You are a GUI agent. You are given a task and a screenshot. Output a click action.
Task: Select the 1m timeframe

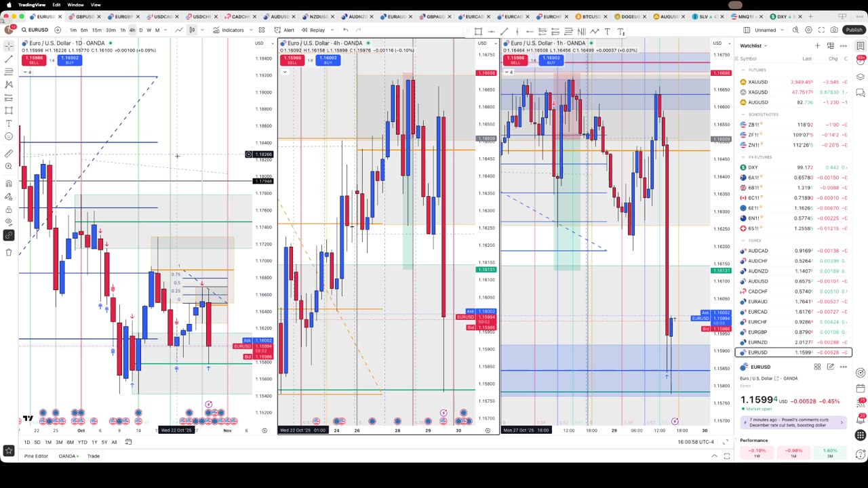[x=73, y=30]
